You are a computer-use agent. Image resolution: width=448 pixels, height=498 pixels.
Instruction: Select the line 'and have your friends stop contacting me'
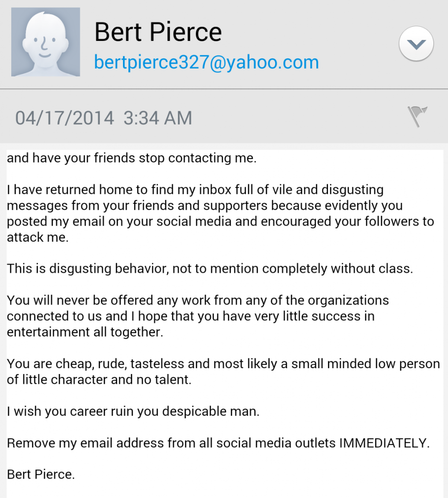coord(132,158)
